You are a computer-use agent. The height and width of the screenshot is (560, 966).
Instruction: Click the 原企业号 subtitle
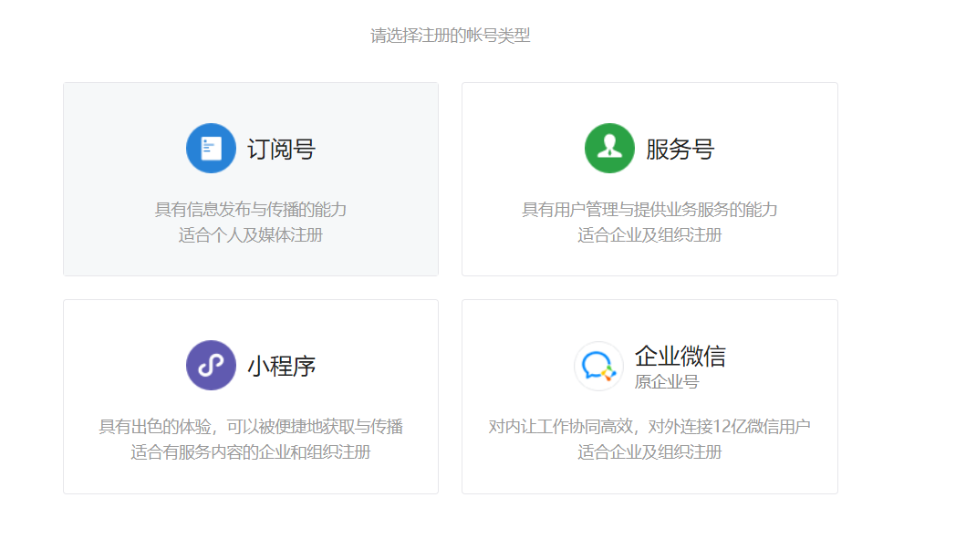[666, 381]
